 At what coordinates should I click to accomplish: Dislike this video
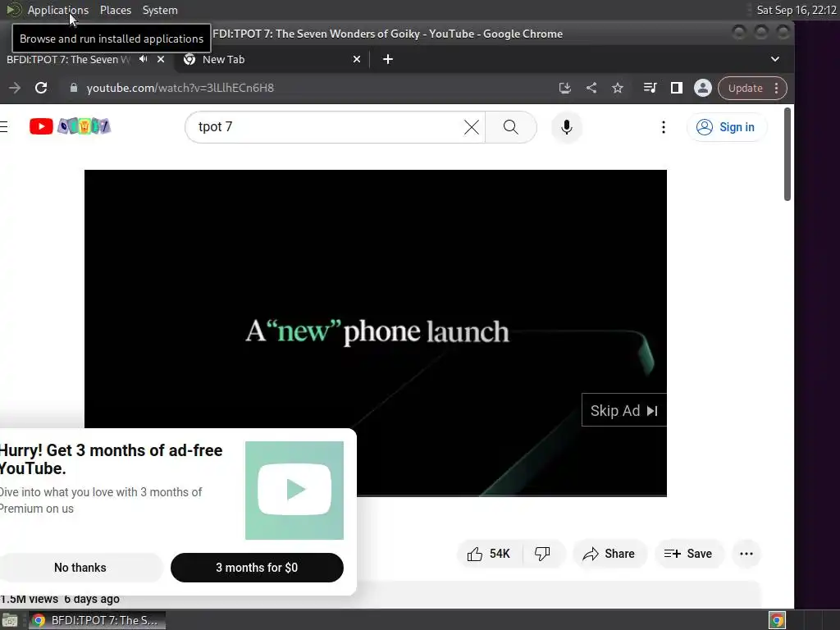coord(543,554)
